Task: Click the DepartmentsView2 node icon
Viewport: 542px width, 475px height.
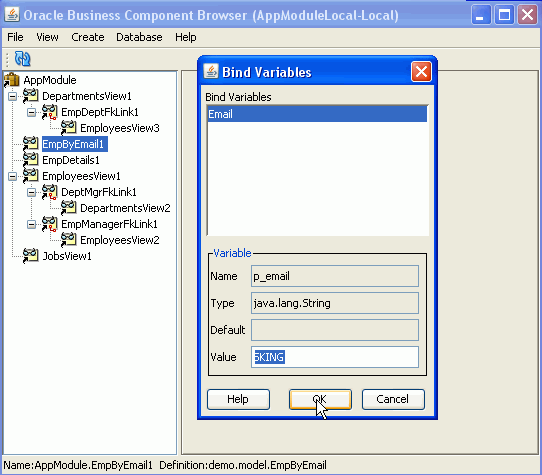Action: coord(68,208)
